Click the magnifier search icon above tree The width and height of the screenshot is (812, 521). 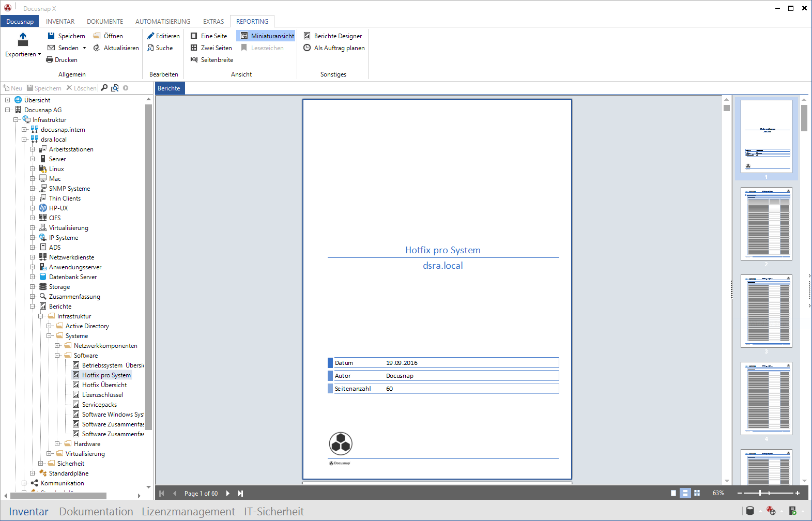click(x=104, y=88)
